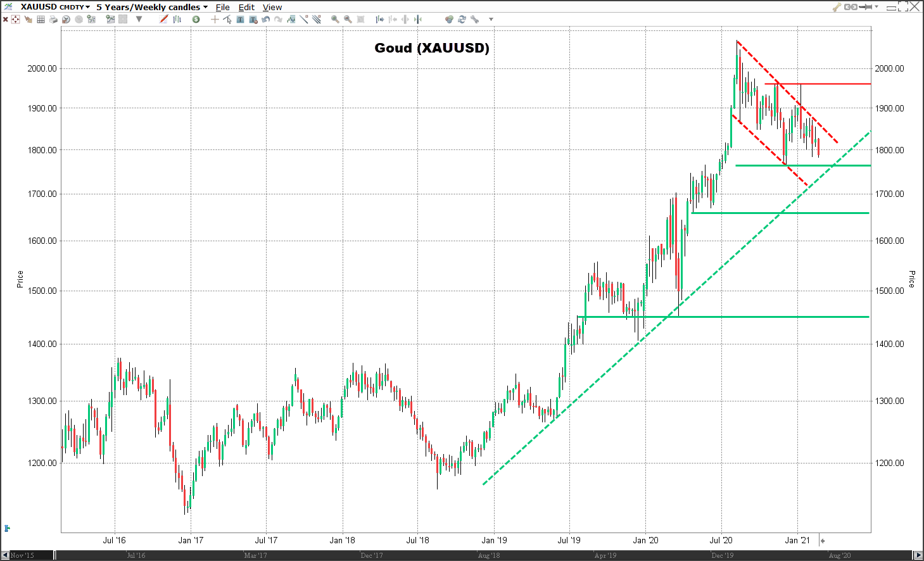Viewport: 924px width, 561px height.
Task: Click the zoom out magnifier icon
Action: (348, 20)
